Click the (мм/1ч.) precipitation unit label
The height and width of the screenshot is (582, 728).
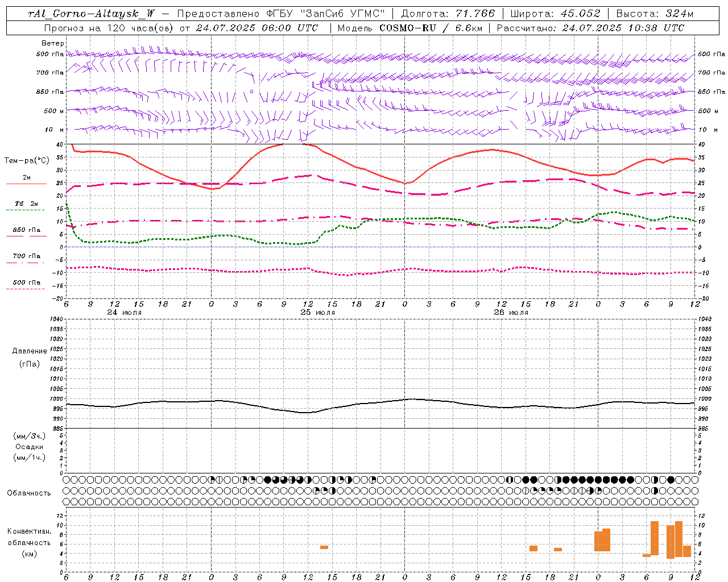(30, 458)
